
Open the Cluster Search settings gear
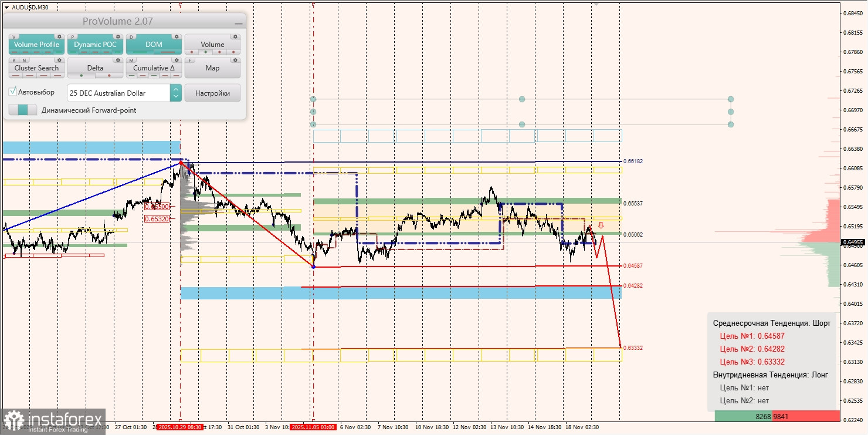tap(59, 60)
